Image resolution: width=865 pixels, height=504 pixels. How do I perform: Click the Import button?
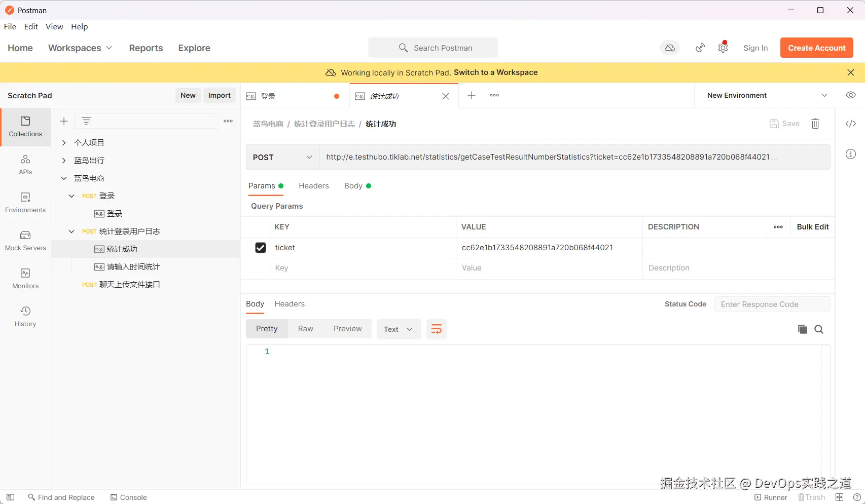pyautogui.click(x=220, y=95)
